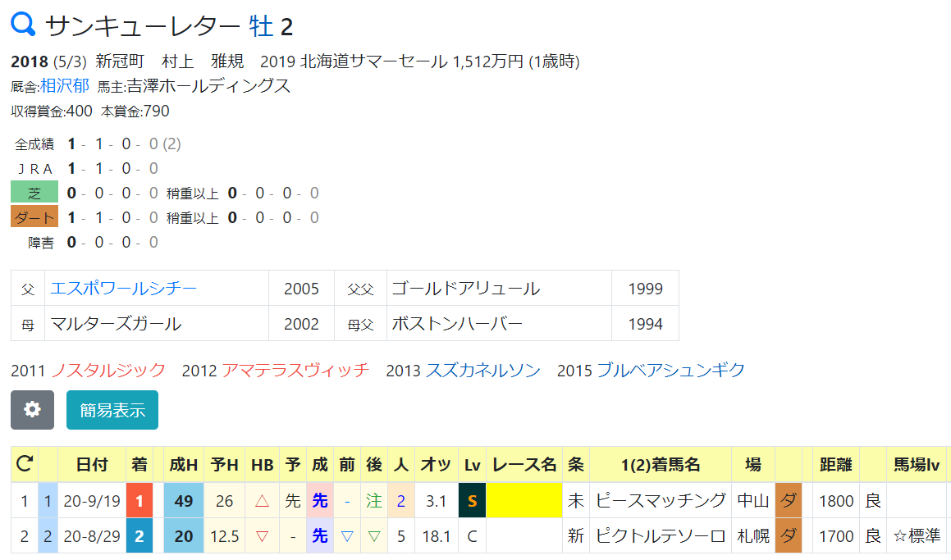Image resolution: width=951 pixels, height=560 pixels.
Task: Toggle the 簡易表示 display button
Action: coord(112,410)
